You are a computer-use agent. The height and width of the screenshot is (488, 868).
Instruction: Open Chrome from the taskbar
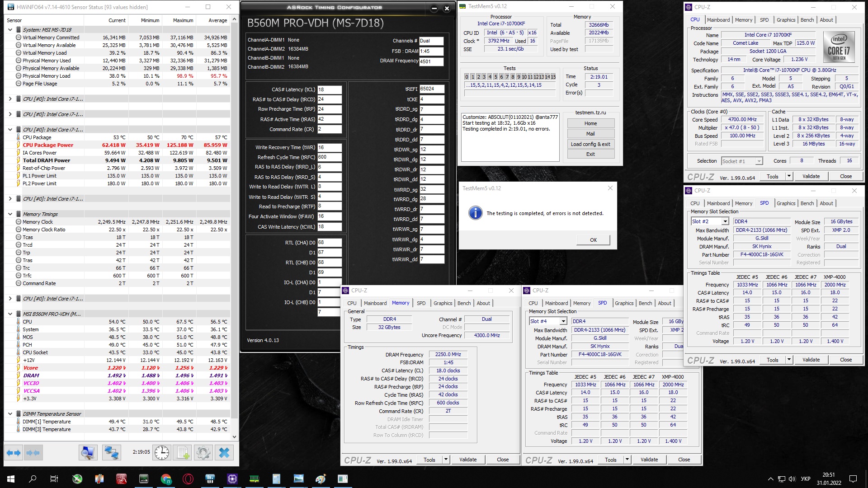point(166,479)
